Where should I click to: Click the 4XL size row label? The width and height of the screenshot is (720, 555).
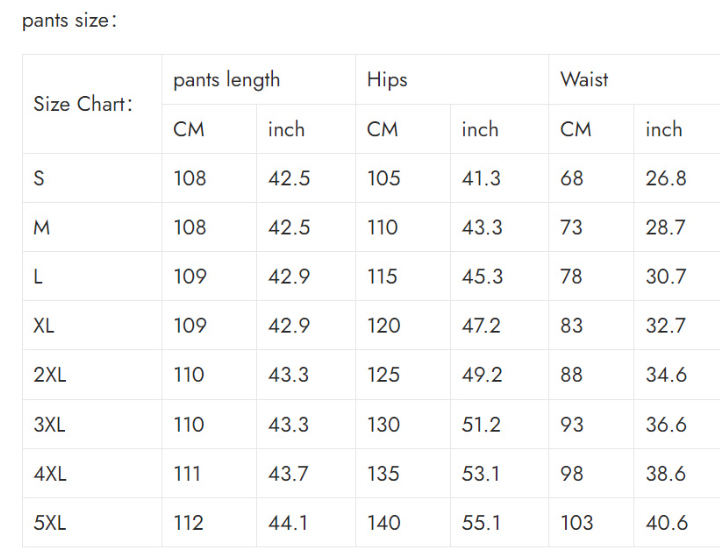pyautogui.click(x=50, y=473)
